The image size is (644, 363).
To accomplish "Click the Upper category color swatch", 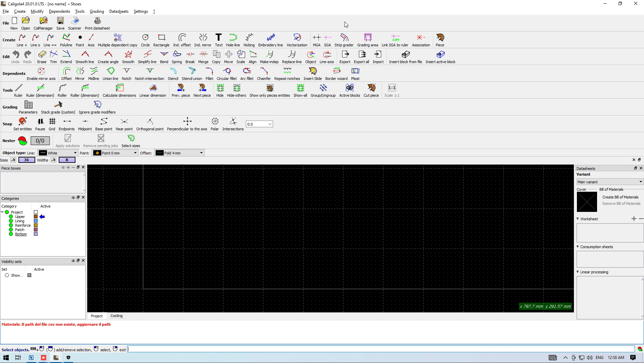I will 36,217.
